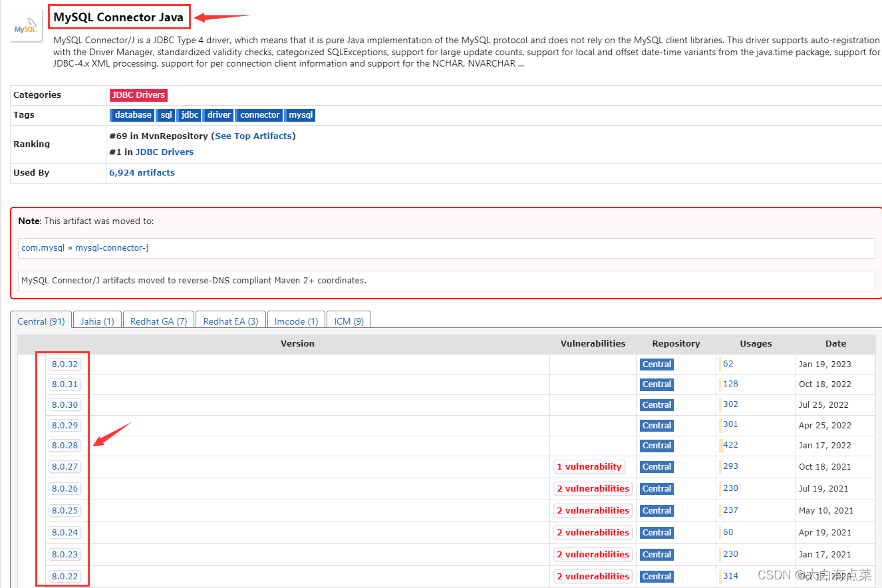Open Central repository badge for 8.0.28
The image size is (882, 588).
tap(657, 446)
